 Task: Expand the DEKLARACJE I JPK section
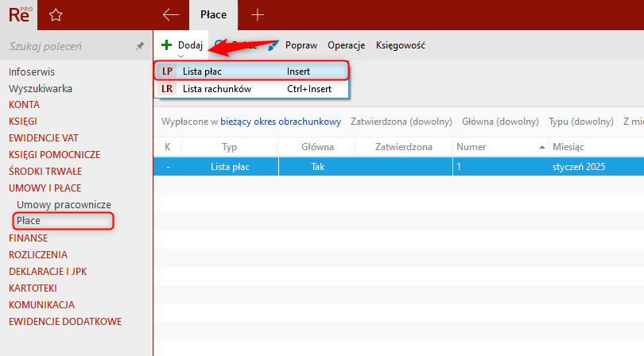[48, 272]
